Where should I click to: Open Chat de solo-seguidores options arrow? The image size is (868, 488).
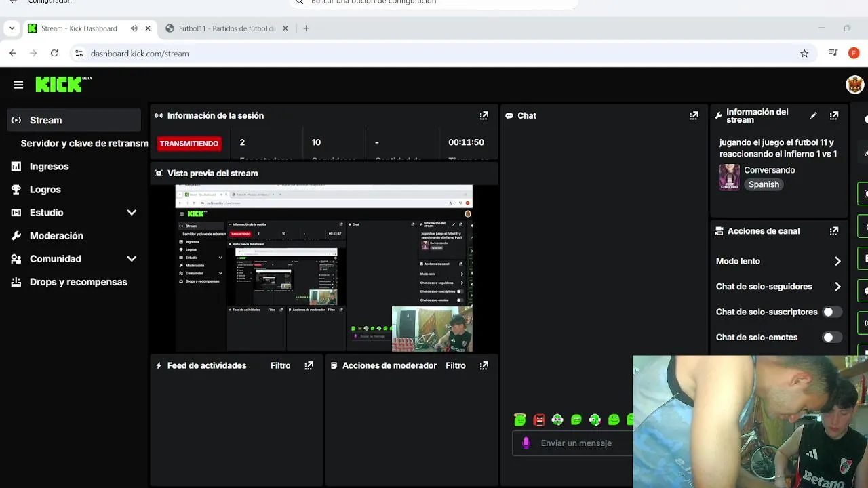837,287
